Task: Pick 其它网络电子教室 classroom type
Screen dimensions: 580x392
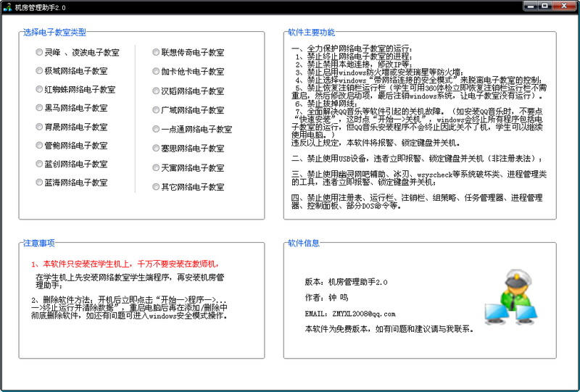Action: pyautogui.click(x=156, y=187)
